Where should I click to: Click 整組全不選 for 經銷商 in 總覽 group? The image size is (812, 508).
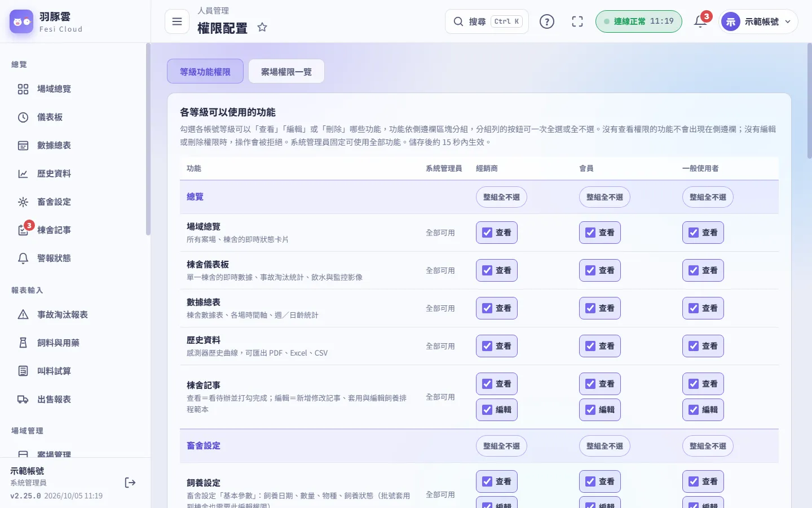pos(501,197)
